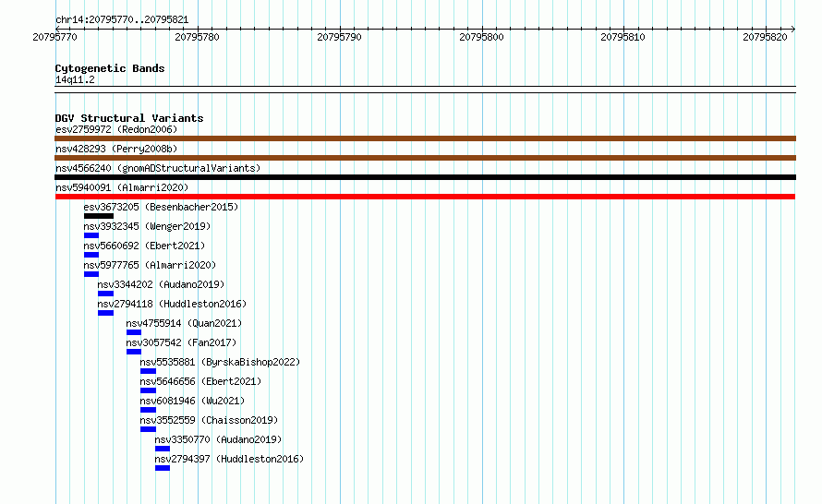Click nsv4755914 (Quan2021) label
The height and width of the screenshot is (504, 822).
coord(184,323)
